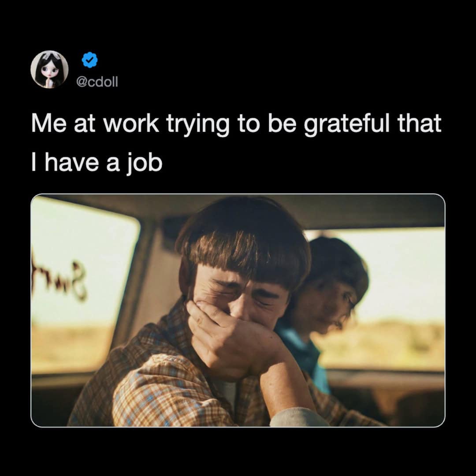Open the doll profile avatar
Image resolution: width=476 pixels, height=476 pixels.
(49, 70)
